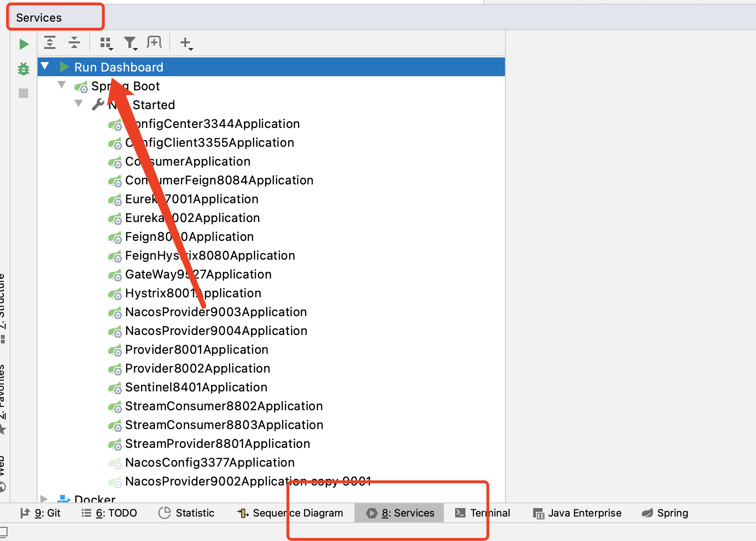Select the Run Dashboard row
The height and width of the screenshot is (541, 756).
click(271, 67)
